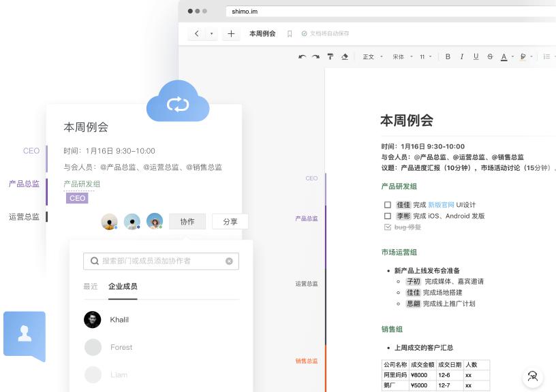Click the back arrow in document header
556x392 pixels.
(197, 33)
